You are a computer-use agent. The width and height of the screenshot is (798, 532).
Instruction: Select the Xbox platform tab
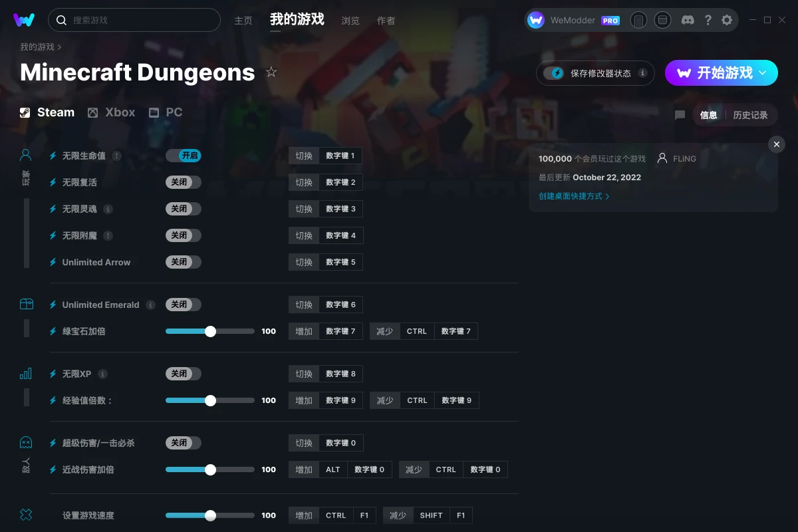pos(112,112)
